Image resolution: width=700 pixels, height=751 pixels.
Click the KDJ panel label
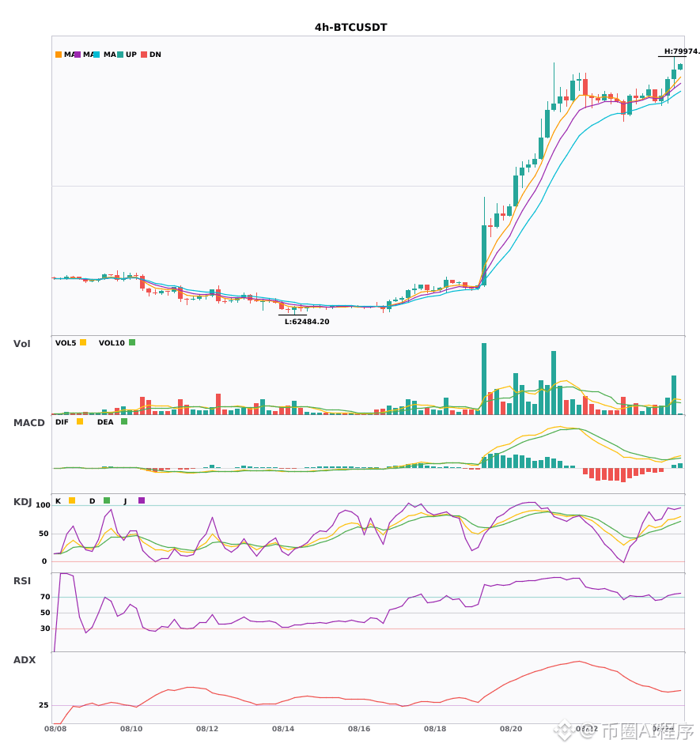tap(22, 502)
